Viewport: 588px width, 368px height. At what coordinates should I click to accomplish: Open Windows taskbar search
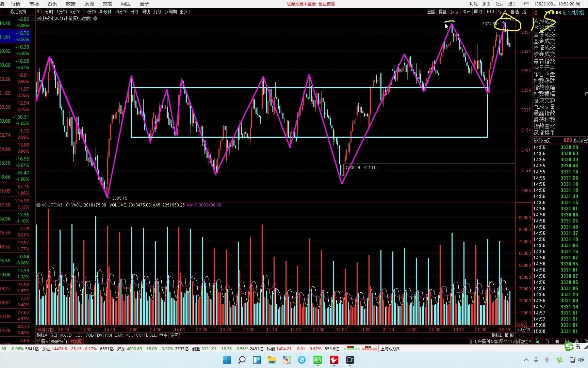[x=242, y=360]
